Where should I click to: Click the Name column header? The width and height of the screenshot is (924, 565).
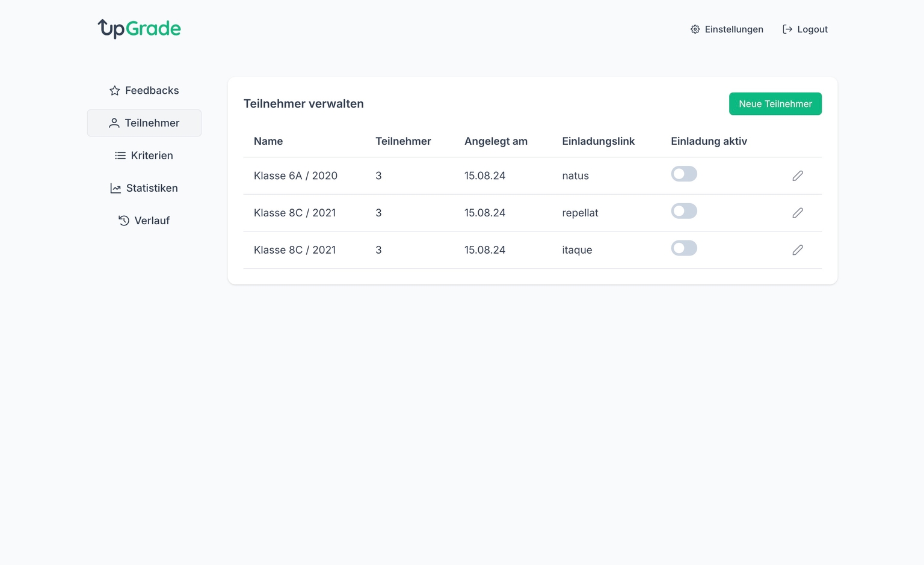pyautogui.click(x=268, y=141)
